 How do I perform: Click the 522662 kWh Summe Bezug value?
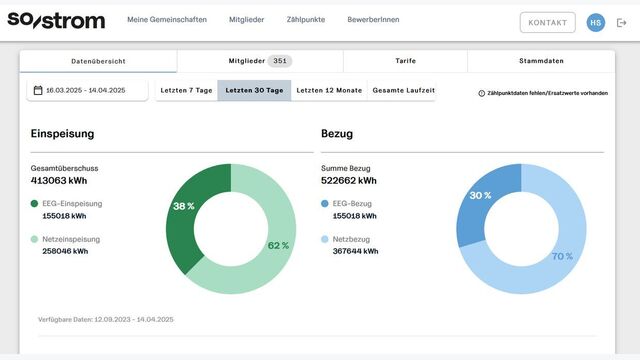pyautogui.click(x=349, y=180)
